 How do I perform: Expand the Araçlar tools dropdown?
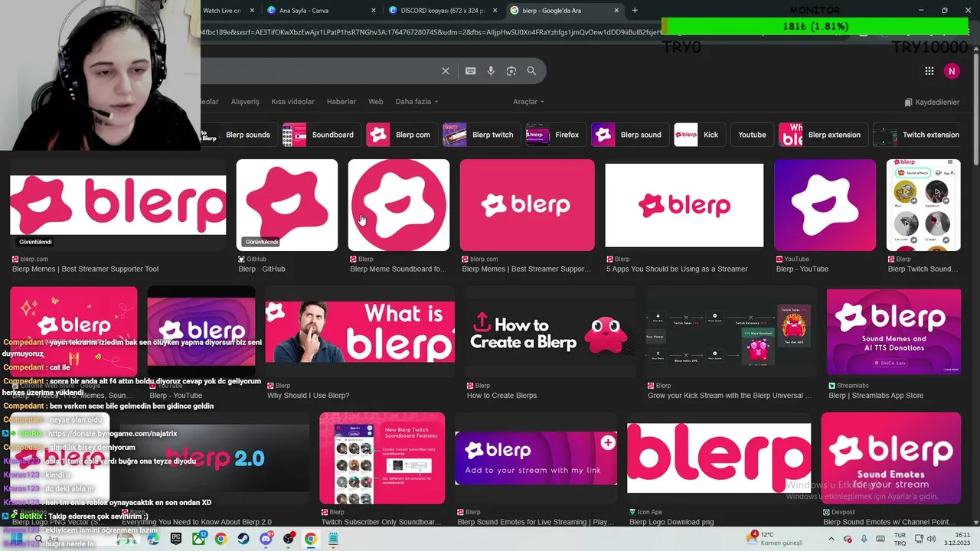coord(528,102)
